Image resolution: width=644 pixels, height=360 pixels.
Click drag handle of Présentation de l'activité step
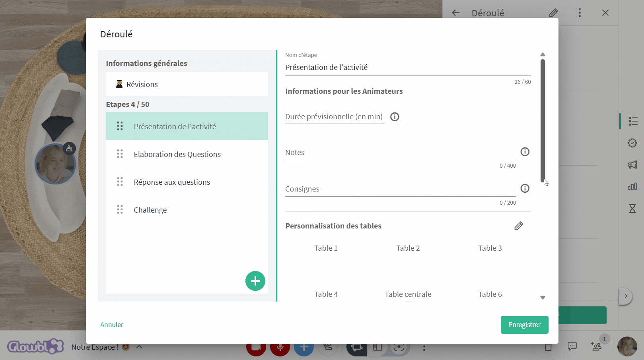click(x=120, y=126)
